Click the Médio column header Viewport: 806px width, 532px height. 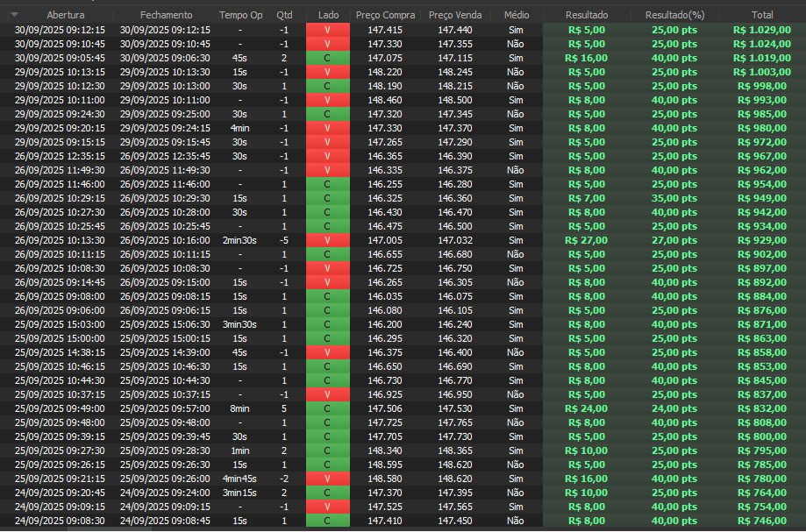tap(517, 15)
